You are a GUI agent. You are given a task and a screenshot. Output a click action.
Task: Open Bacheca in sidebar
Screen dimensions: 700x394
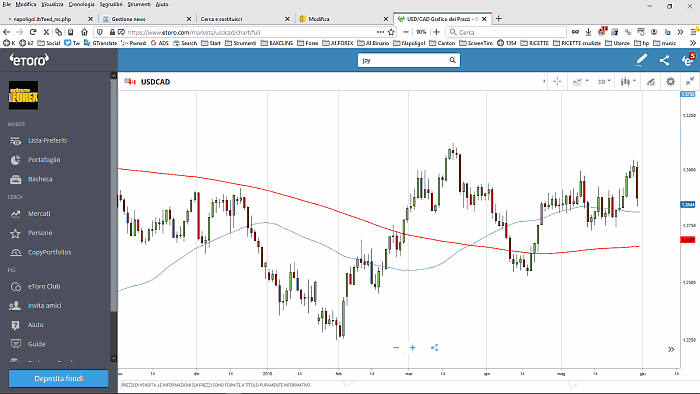(40, 179)
